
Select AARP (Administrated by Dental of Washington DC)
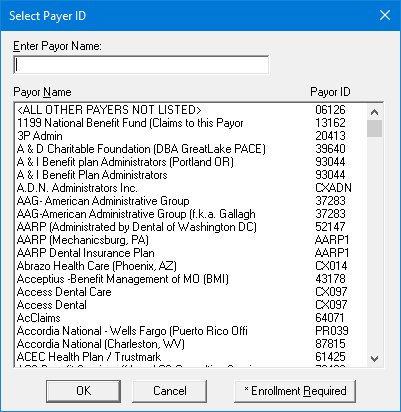point(191,227)
